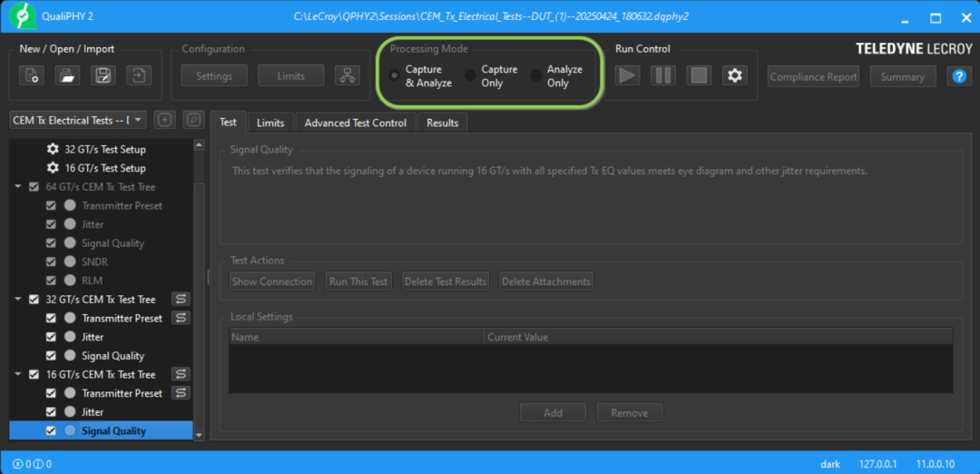Image resolution: width=980 pixels, height=474 pixels.
Task: Uncheck the 32 GT/s CEM Tx Test Tree
Action: (x=34, y=300)
